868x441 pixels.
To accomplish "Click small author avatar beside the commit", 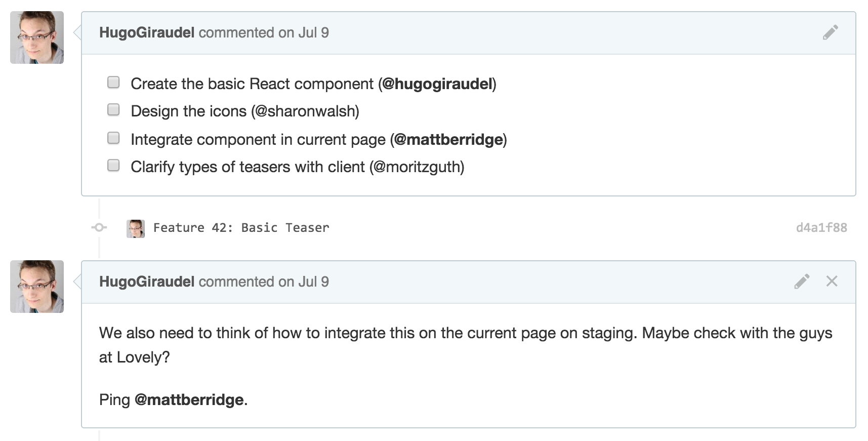I will coord(136,228).
